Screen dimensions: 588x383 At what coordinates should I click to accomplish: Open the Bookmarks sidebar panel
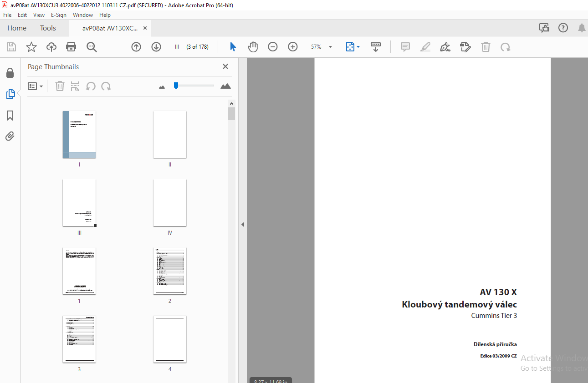(10, 116)
